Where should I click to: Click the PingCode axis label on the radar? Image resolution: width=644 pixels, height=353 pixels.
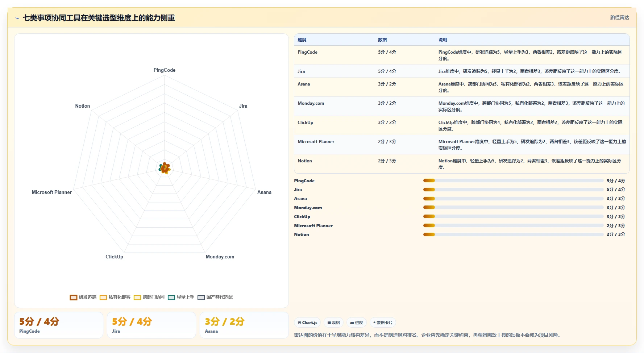pyautogui.click(x=164, y=70)
